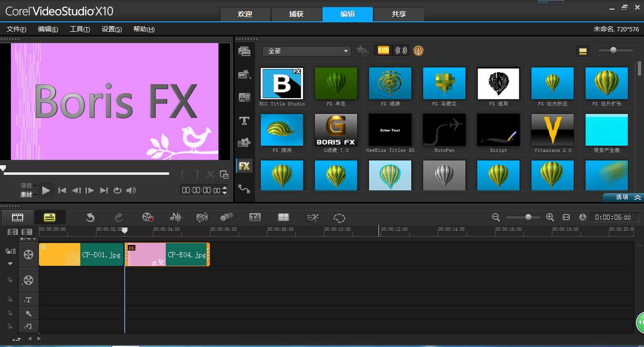The width and height of the screenshot is (644, 347).
Task: Expand the track options arrow below ripple
Action: click(10, 263)
